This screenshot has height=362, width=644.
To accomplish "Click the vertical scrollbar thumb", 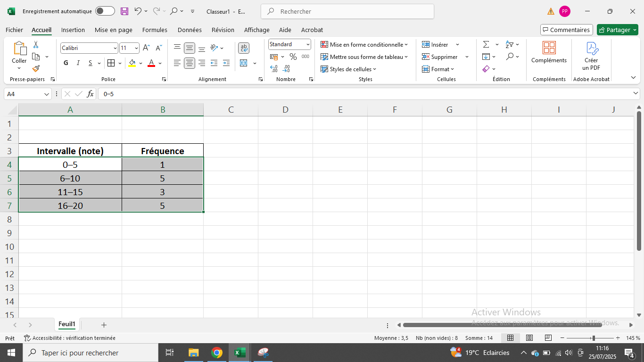I will point(639,181).
